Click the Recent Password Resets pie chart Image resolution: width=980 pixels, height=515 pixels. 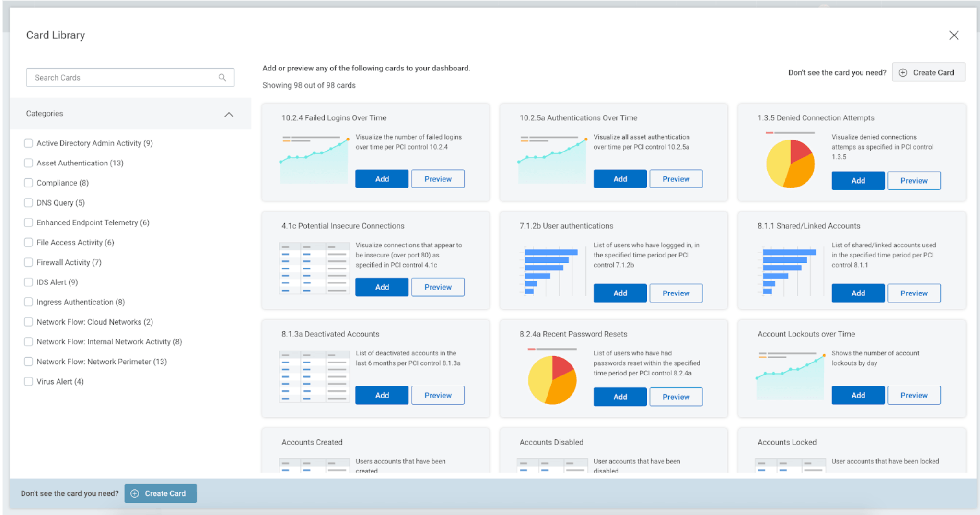pyautogui.click(x=552, y=380)
